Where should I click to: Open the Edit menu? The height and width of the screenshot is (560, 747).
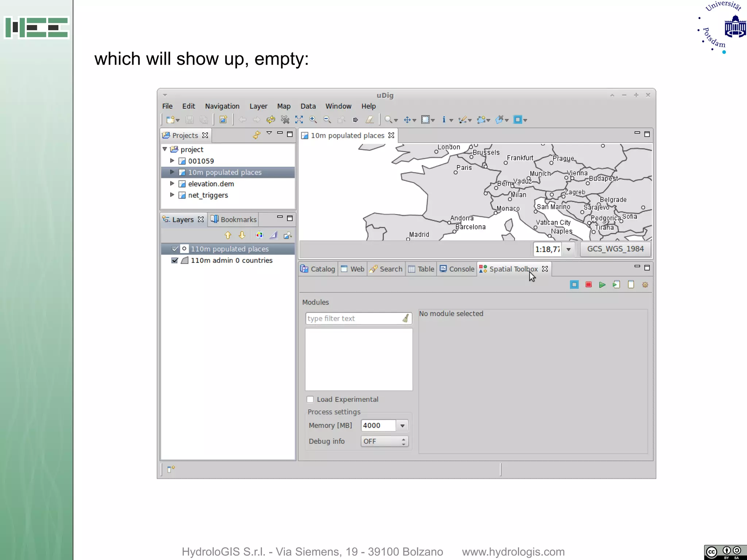point(189,106)
